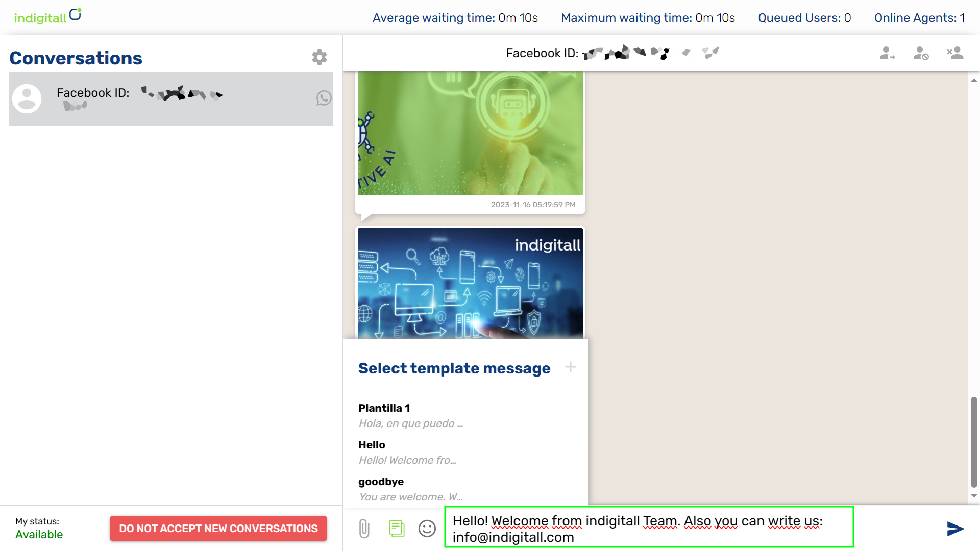Transfer conversation to another agent icon

pyautogui.click(x=888, y=53)
